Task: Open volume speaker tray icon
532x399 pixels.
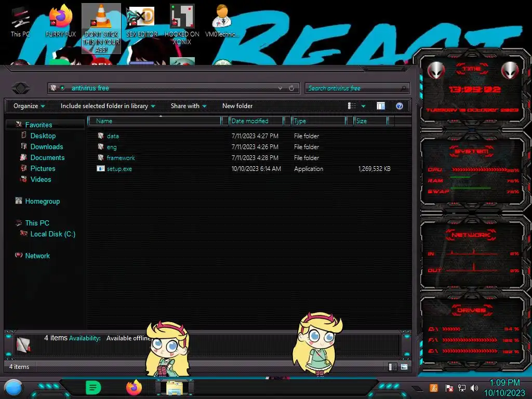Action: coord(474,388)
